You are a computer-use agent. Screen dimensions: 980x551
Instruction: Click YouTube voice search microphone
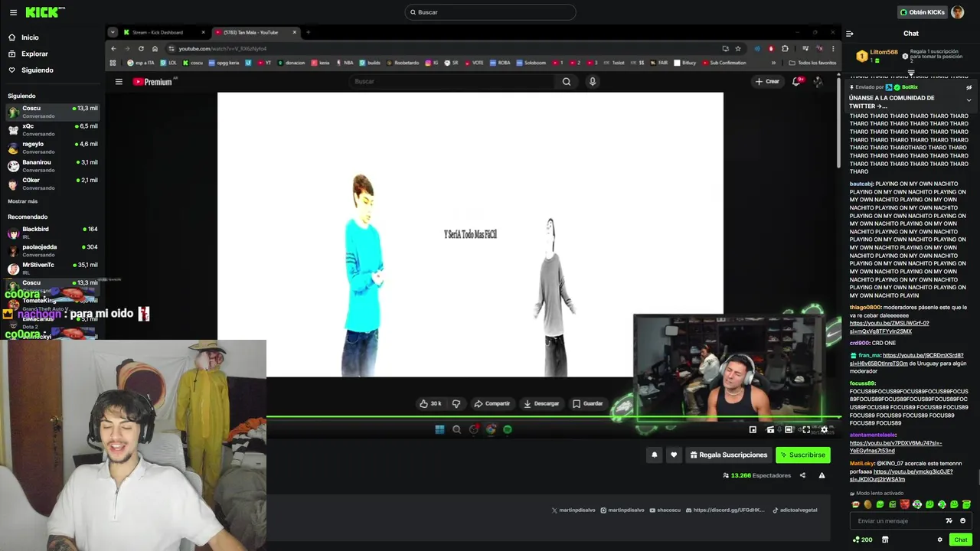592,81
